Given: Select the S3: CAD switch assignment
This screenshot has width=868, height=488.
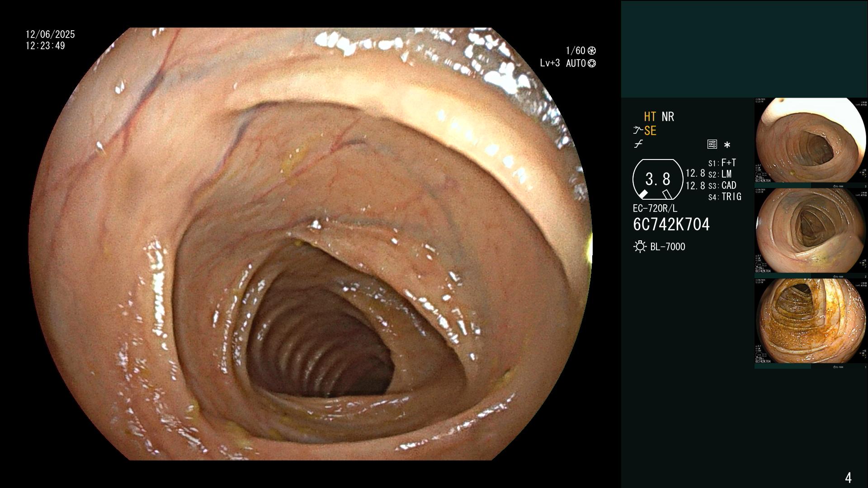Looking at the screenshot, I should click(722, 185).
